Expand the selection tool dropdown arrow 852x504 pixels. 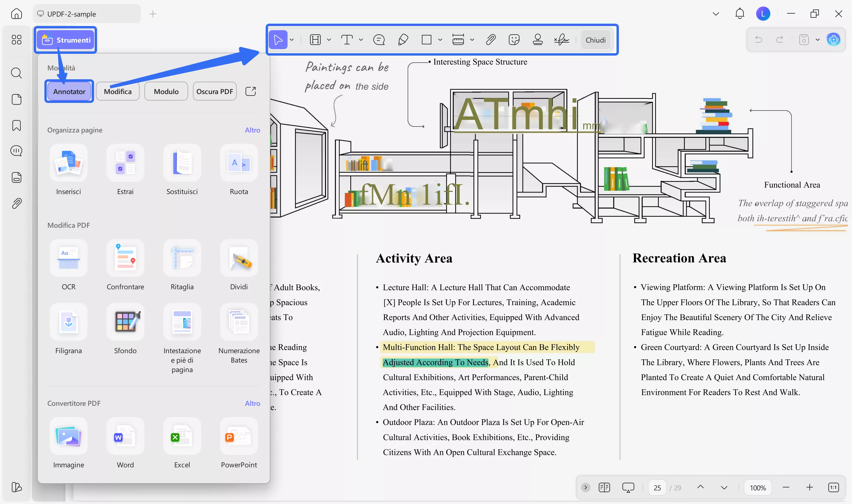291,40
